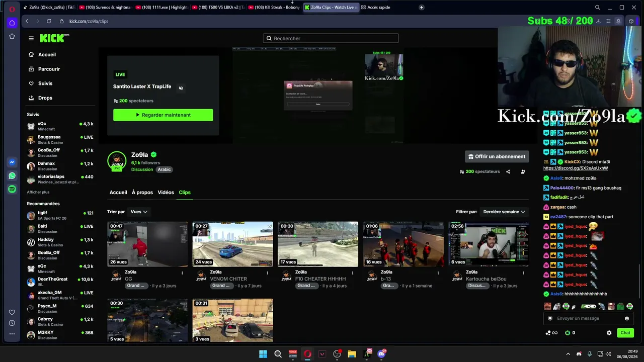Play the F10 CHEATER clip thumbnail
The image size is (644, 362).
pyautogui.click(x=318, y=244)
